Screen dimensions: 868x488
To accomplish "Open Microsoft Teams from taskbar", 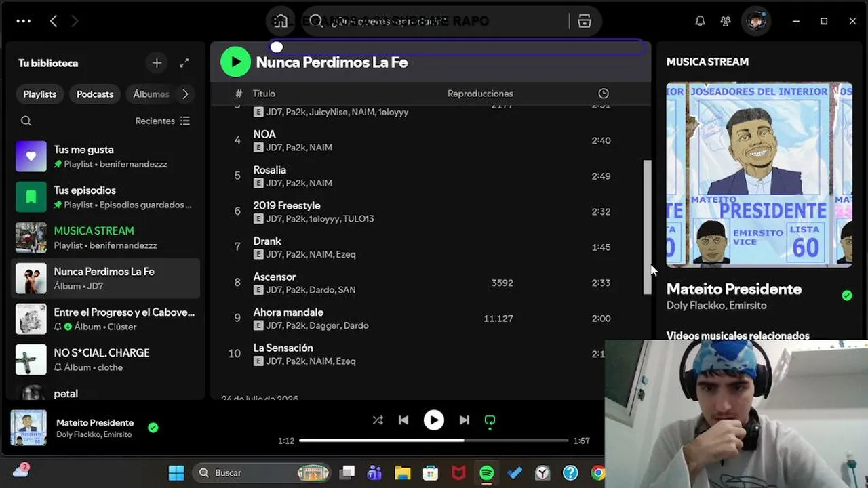I will click(374, 472).
